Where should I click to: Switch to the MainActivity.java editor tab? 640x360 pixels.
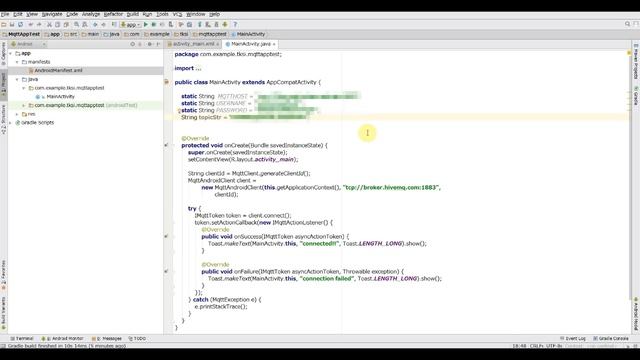[251, 44]
